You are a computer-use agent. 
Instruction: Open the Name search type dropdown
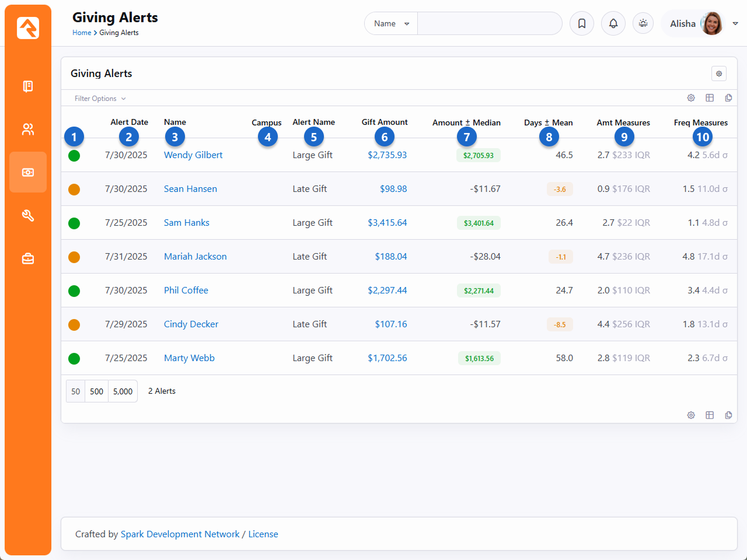click(391, 24)
